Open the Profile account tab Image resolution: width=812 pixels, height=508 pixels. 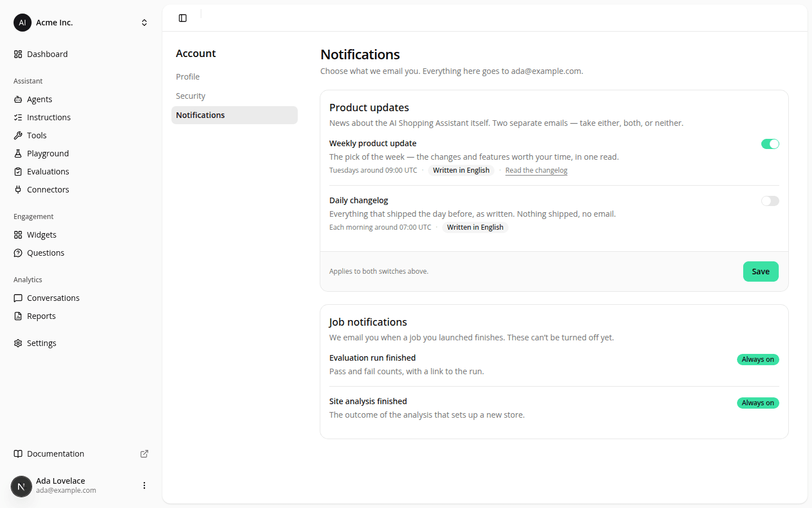235,77
